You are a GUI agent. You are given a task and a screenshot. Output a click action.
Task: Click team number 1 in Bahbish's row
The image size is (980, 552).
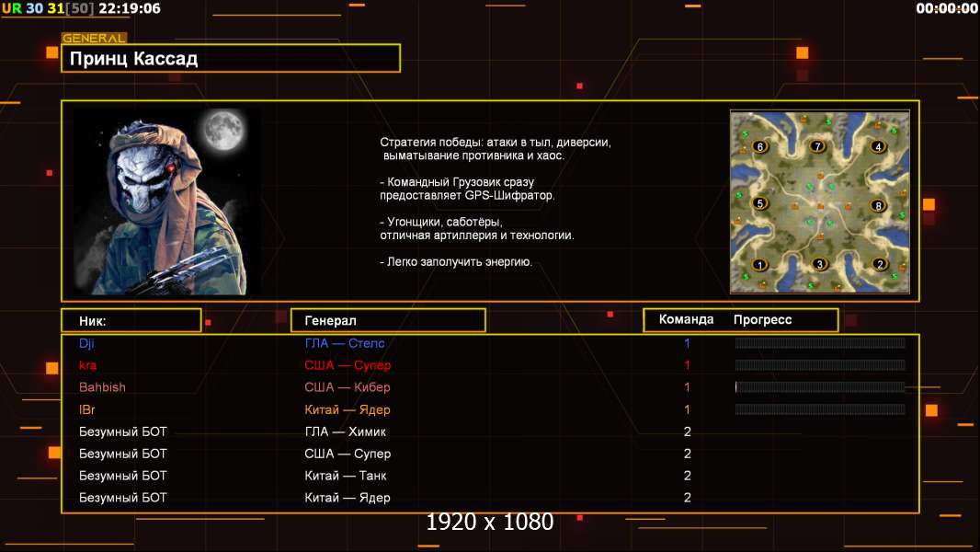[687, 387]
